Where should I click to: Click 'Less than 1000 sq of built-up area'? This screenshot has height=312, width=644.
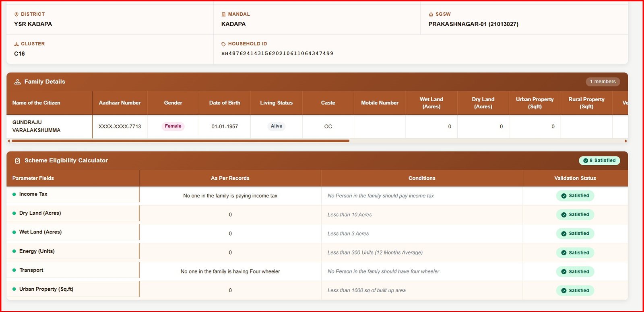[x=367, y=290]
